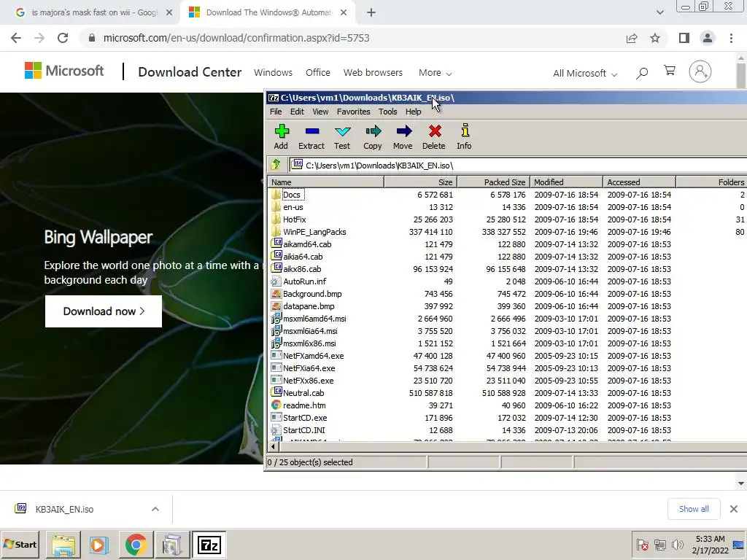Open Windows Explorer from the taskbar
The image size is (747, 560).
point(63,544)
